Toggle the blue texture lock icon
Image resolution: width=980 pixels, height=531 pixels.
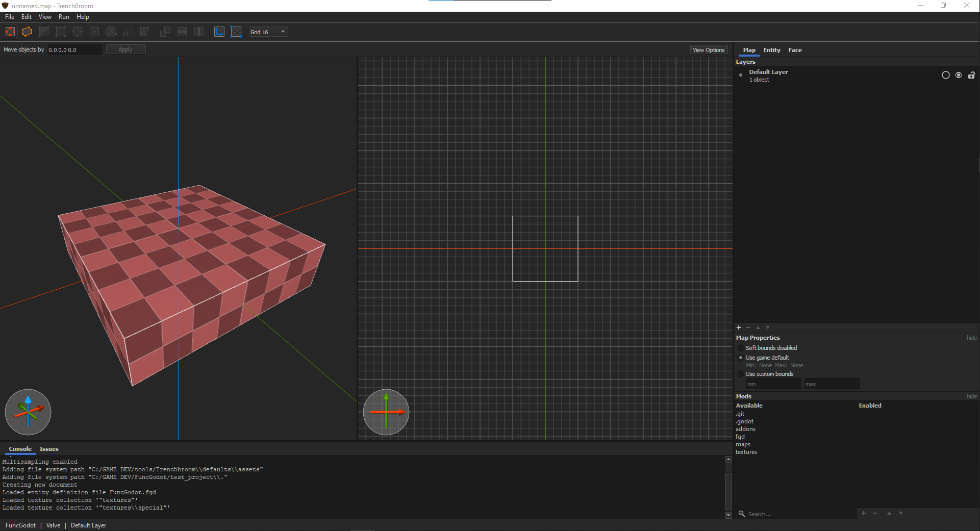[x=219, y=32]
